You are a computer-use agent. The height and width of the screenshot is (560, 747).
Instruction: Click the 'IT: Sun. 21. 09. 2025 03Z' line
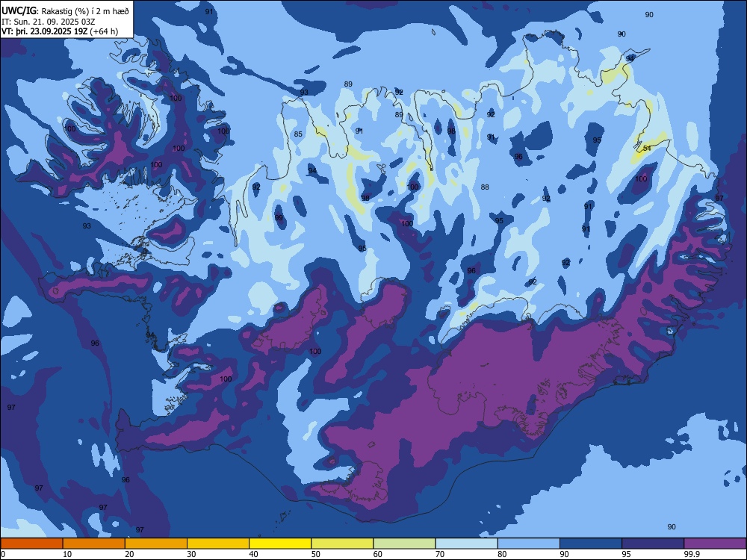tap(49, 22)
